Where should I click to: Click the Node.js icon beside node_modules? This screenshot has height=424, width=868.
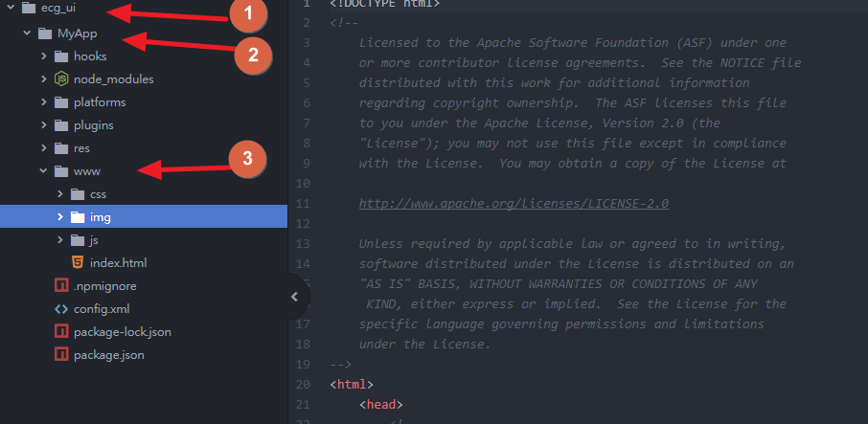point(61,79)
